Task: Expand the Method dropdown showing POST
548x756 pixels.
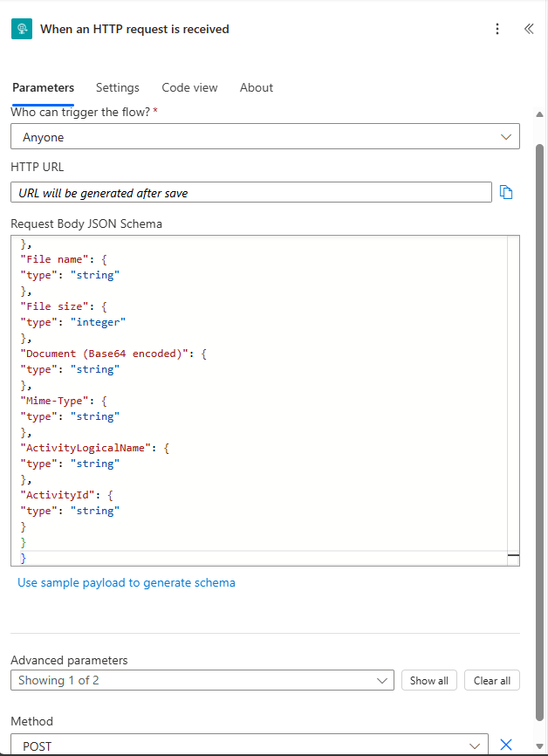Action: (249, 746)
